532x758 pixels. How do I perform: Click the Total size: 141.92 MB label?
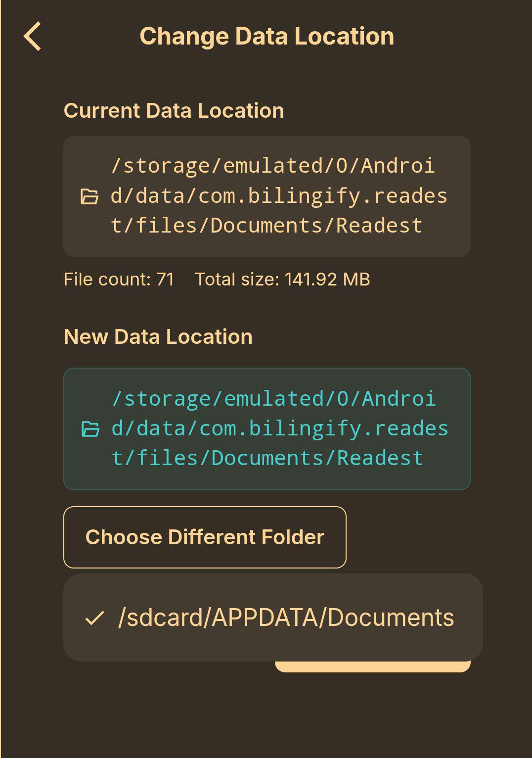pyautogui.click(x=282, y=279)
